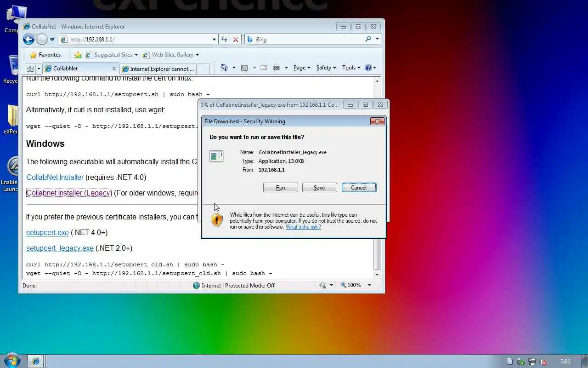Click the Refresh page icon
This screenshot has width=588, height=368.
(x=224, y=40)
